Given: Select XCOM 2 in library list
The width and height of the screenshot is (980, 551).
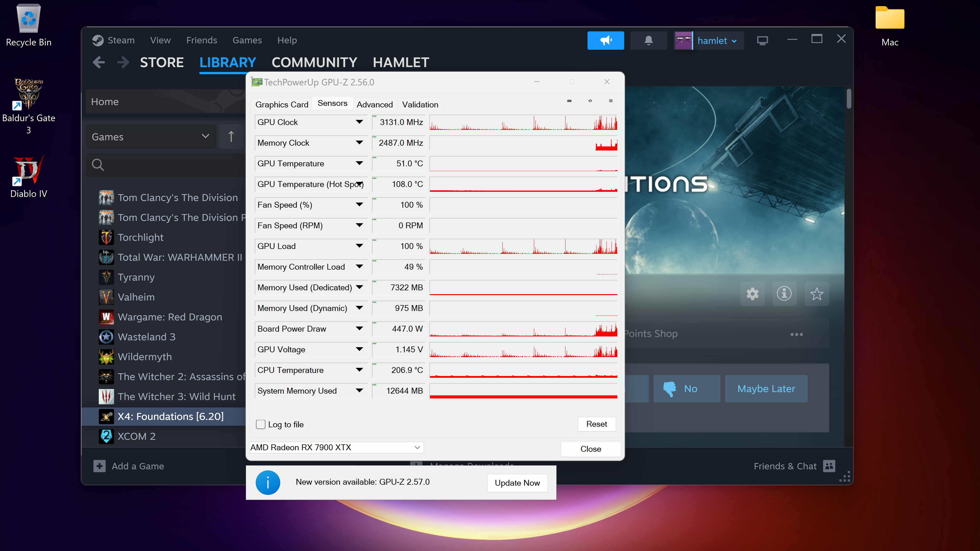Looking at the screenshot, I should (x=164, y=436).
